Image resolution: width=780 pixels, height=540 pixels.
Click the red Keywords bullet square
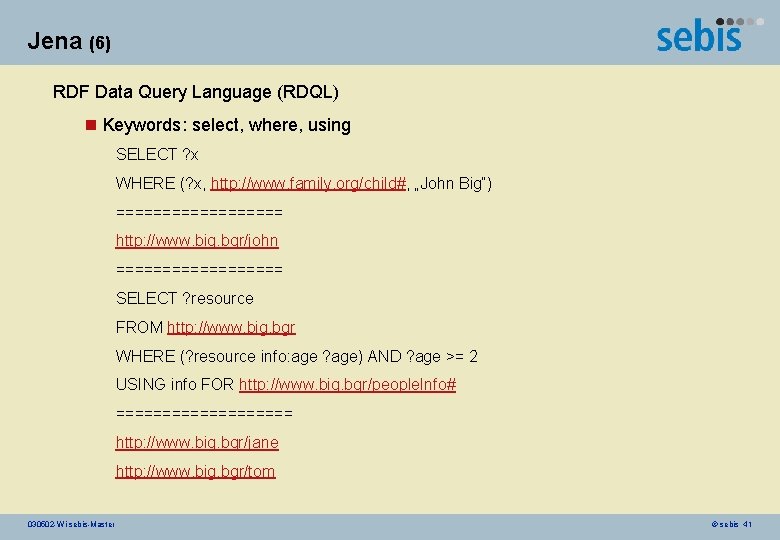91,125
